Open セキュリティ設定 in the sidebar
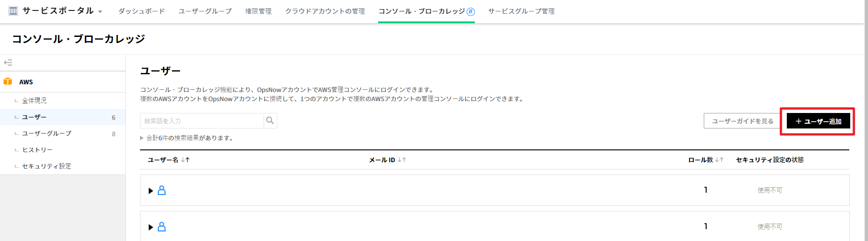 point(47,166)
